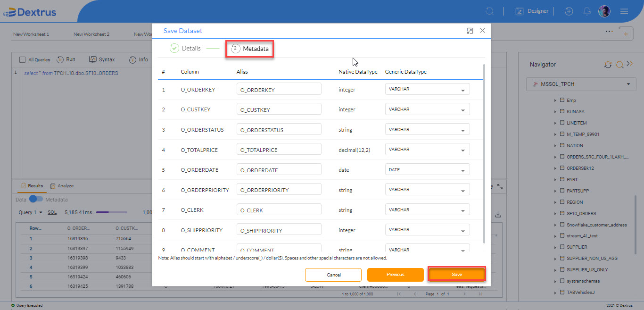The width and height of the screenshot is (644, 310).
Task: Collapse the Navigator panel with double chevron
Action: click(629, 64)
